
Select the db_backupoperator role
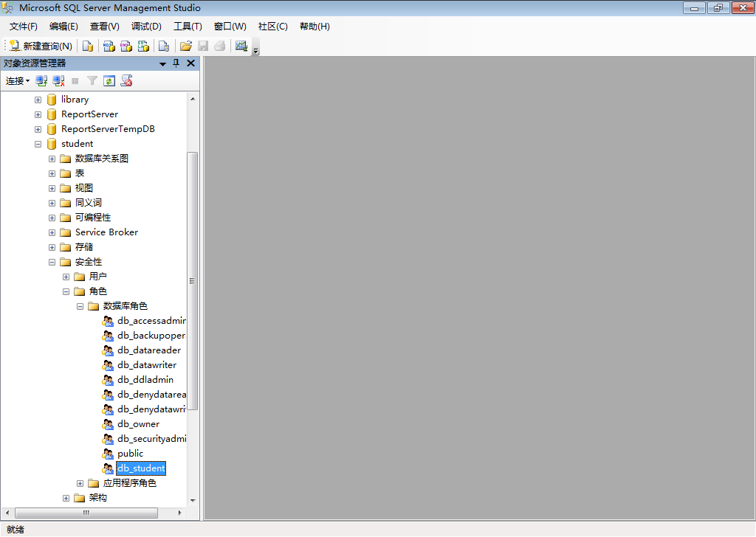coord(151,336)
